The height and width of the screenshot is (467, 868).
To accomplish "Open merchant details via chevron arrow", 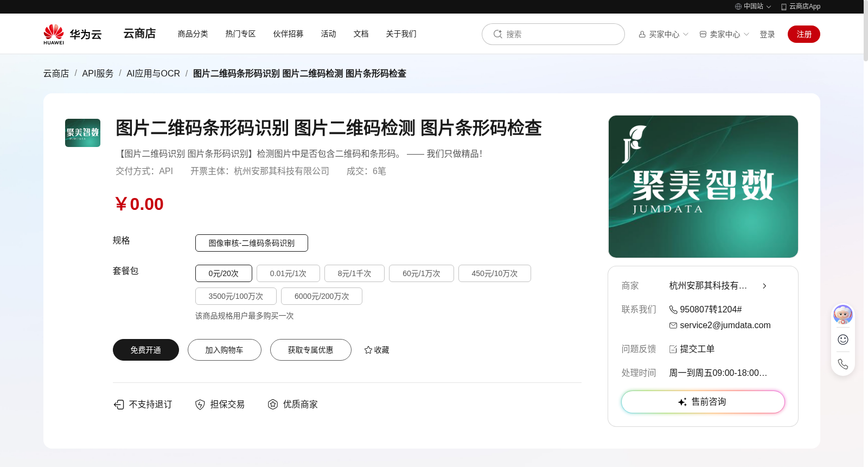I will [764, 286].
